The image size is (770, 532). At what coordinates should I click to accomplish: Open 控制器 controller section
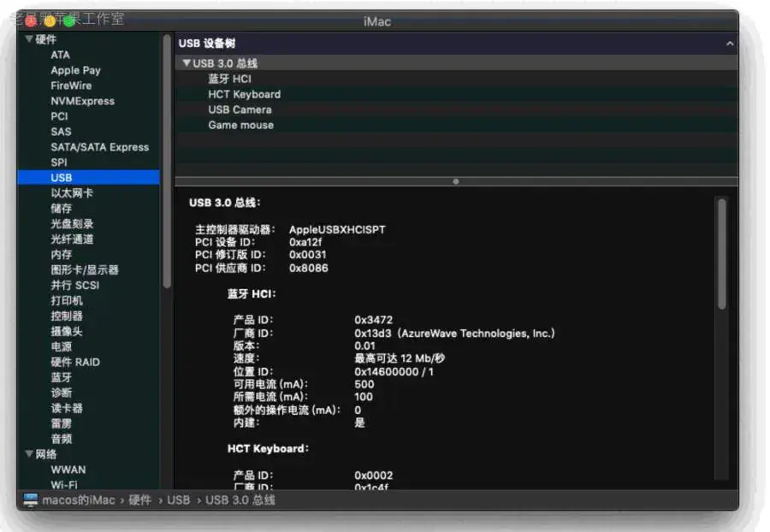(x=67, y=316)
